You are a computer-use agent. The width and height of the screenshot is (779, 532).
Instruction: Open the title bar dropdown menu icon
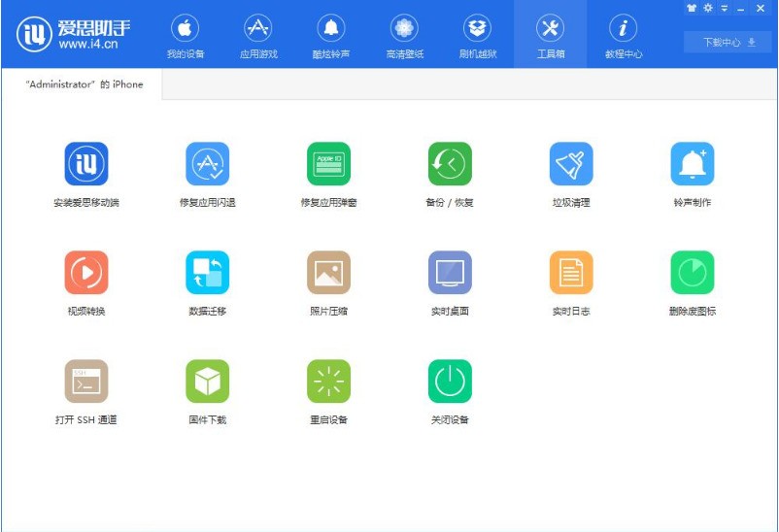725,8
